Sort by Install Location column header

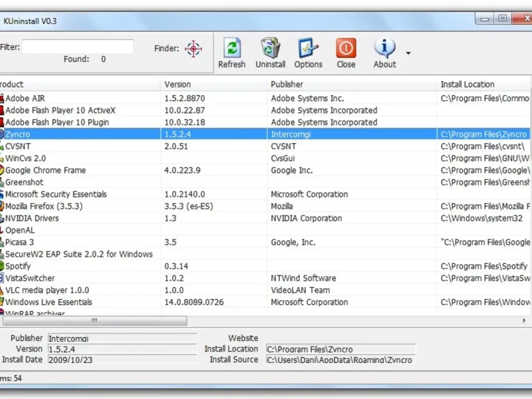[484, 84]
